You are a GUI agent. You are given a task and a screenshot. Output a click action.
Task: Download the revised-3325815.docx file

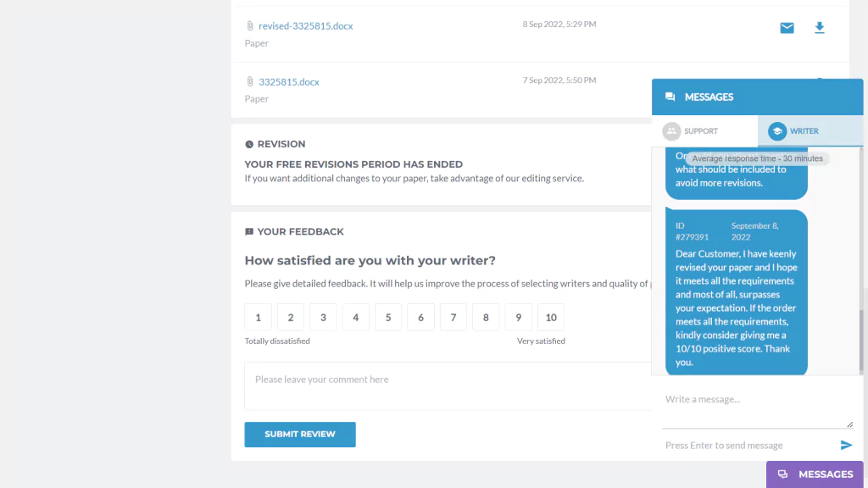click(820, 28)
